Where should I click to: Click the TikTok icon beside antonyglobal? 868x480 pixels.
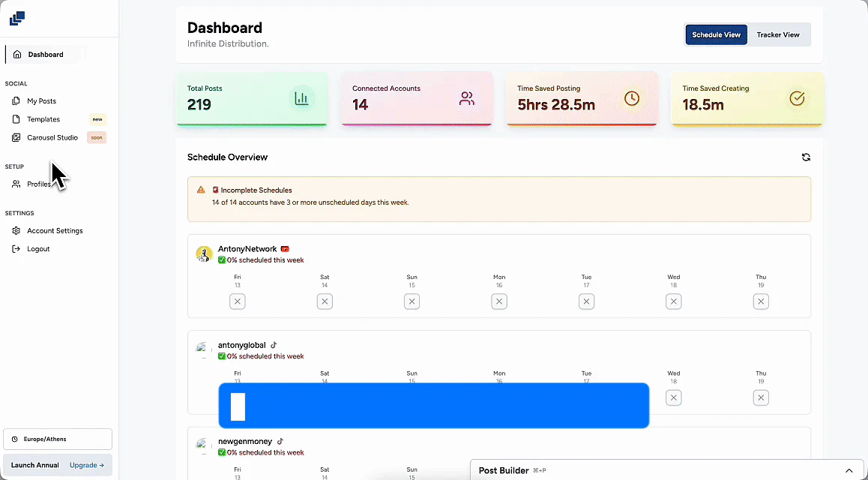coord(273,345)
